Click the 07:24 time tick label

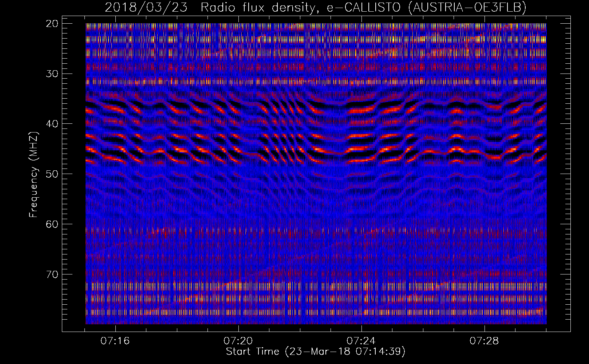click(361, 341)
